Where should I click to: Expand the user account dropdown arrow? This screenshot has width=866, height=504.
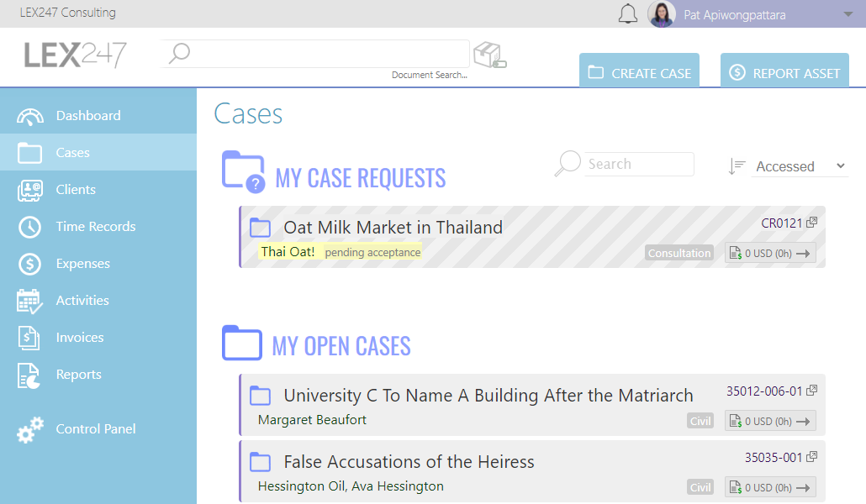pos(848,14)
